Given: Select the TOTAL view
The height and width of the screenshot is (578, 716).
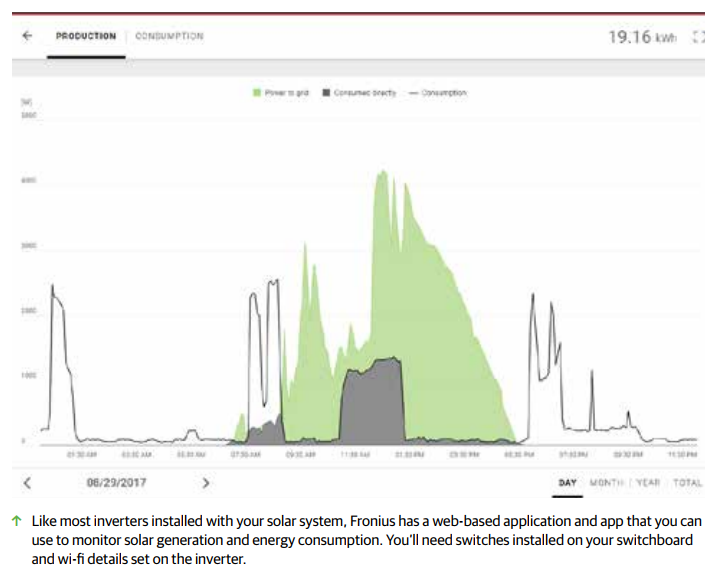Looking at the screenshot, I should pos(687,483).
